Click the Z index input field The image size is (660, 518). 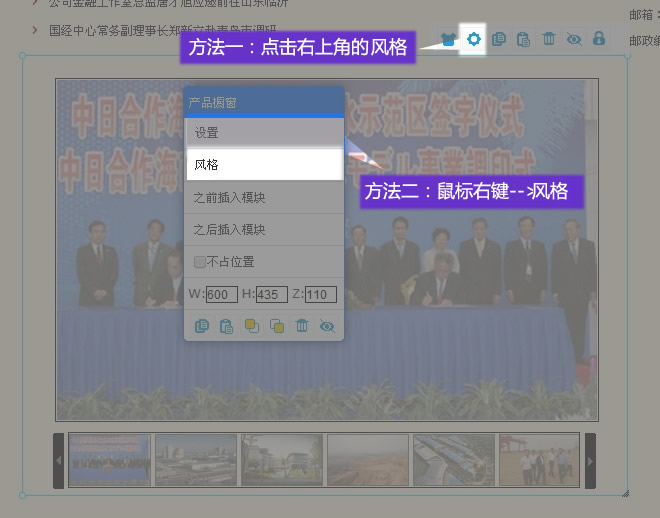click(x=320, y=295)
